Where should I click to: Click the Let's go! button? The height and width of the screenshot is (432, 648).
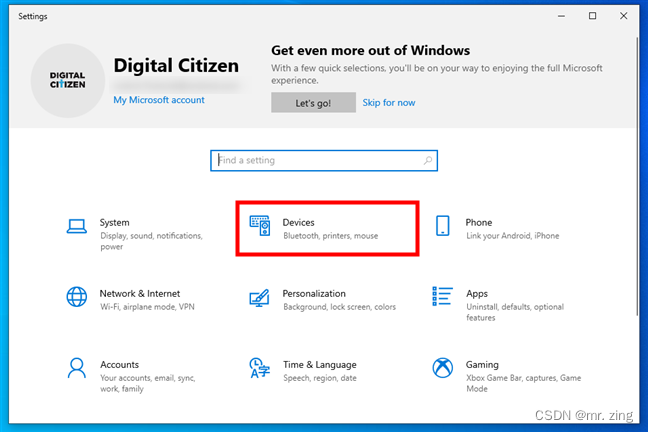pyautogui.click(x=313, y=103)
